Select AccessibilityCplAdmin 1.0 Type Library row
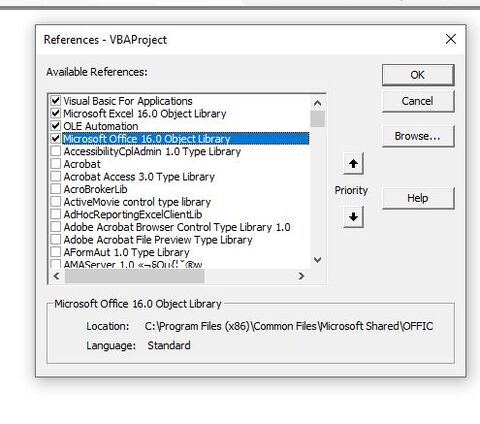This screenshot has height=424, width=480. [x=152, y=152]
